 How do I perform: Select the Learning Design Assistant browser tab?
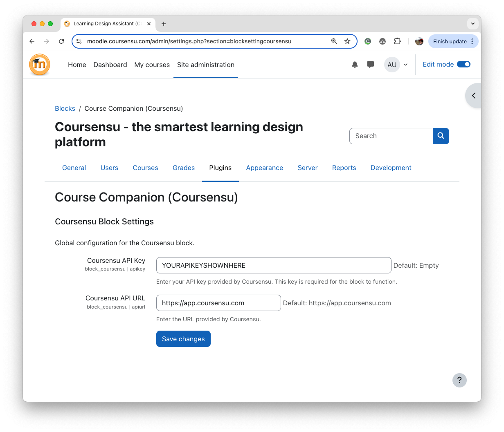pyautogui.click(x=108, y=24)
